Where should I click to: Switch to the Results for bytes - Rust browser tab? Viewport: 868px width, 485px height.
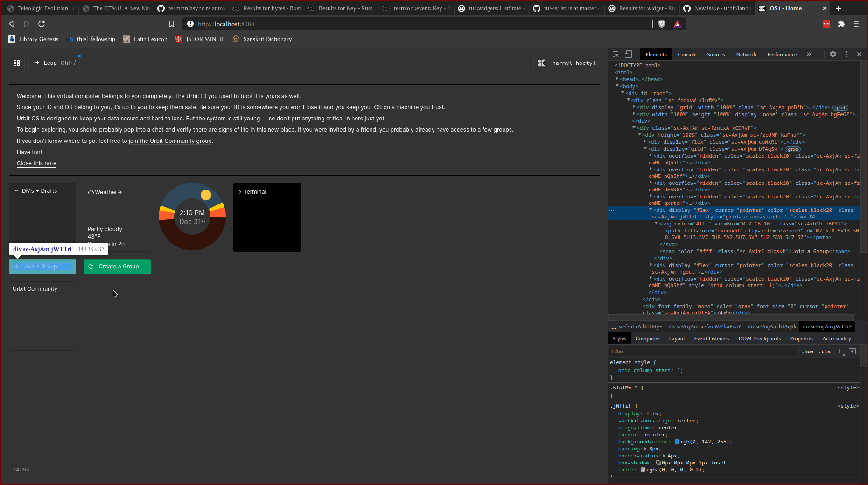coord(267,8)
